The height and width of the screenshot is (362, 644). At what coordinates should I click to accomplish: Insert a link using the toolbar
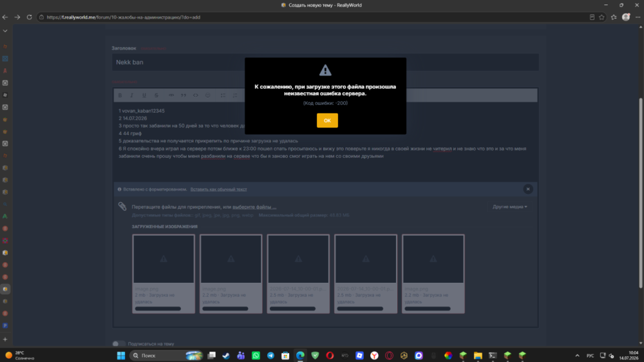[171, 95]
